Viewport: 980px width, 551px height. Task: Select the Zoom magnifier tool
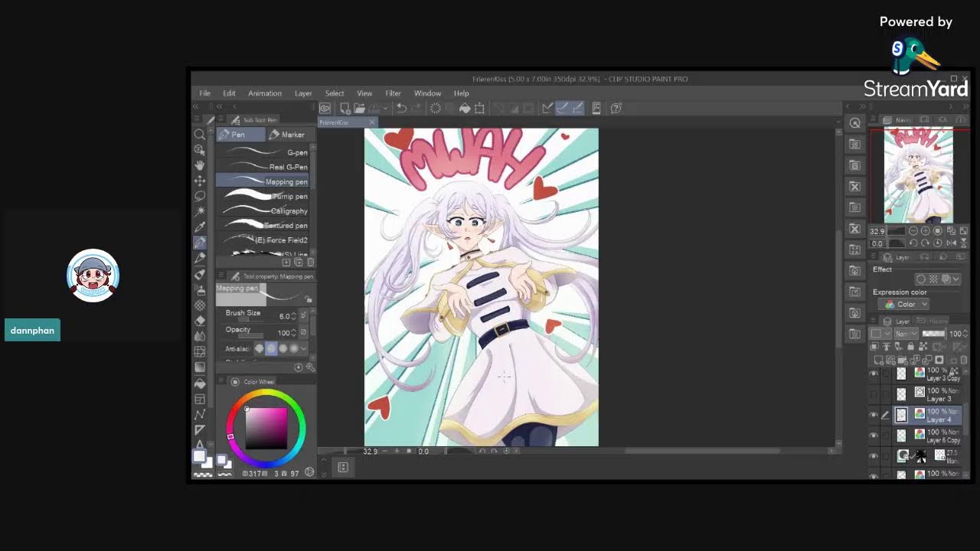point(200,135)
